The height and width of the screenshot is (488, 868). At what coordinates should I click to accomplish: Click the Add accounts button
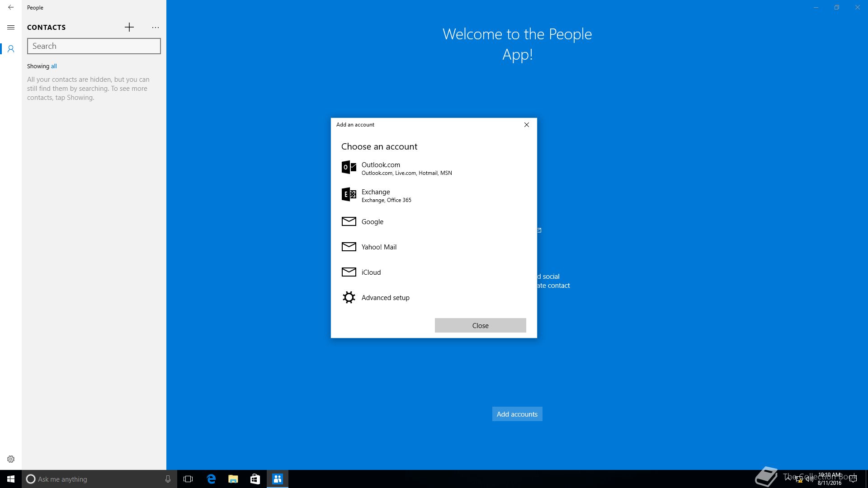(517, 414)
